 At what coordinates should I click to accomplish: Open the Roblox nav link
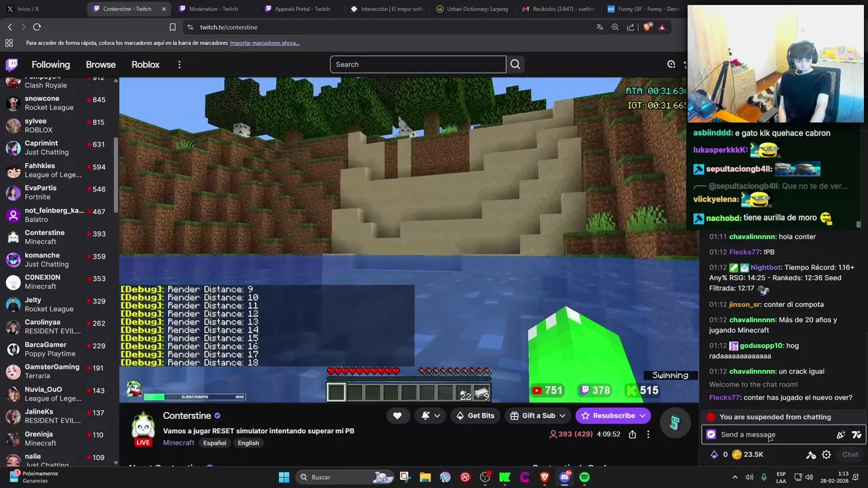tap(145, 64)
